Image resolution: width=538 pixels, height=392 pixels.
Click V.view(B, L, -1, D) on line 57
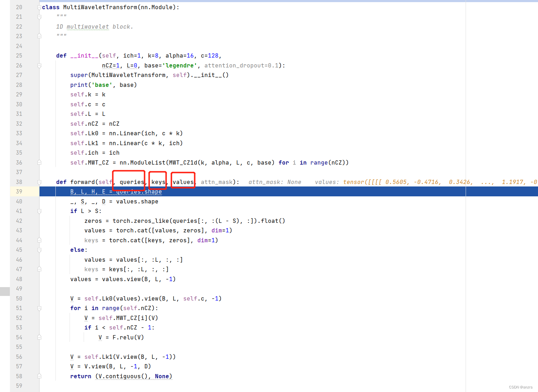pyautogui.click(x=118, y=367)
